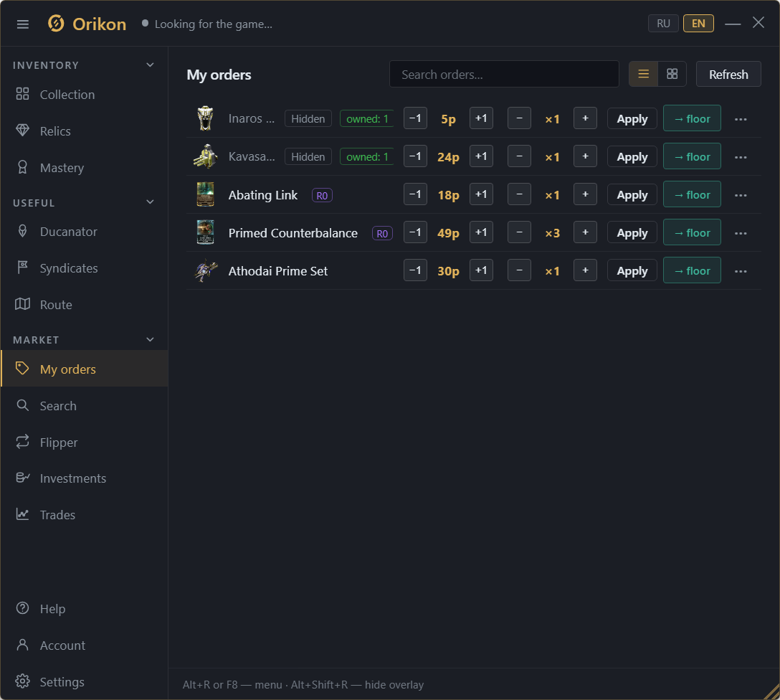The image size is (780, 700).
Task: Increase Athodai Prime Set quantity
Action: tap(585, 270)
